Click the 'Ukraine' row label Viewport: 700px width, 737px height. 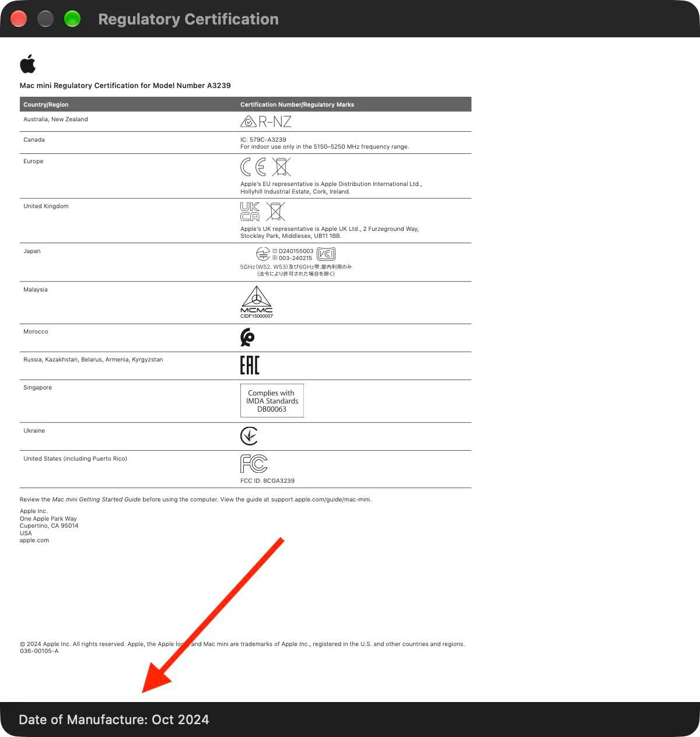point(34,431)
